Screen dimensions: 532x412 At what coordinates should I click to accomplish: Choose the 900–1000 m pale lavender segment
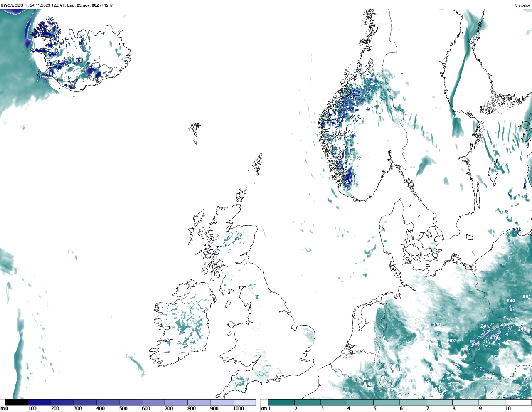pos(222,402)
